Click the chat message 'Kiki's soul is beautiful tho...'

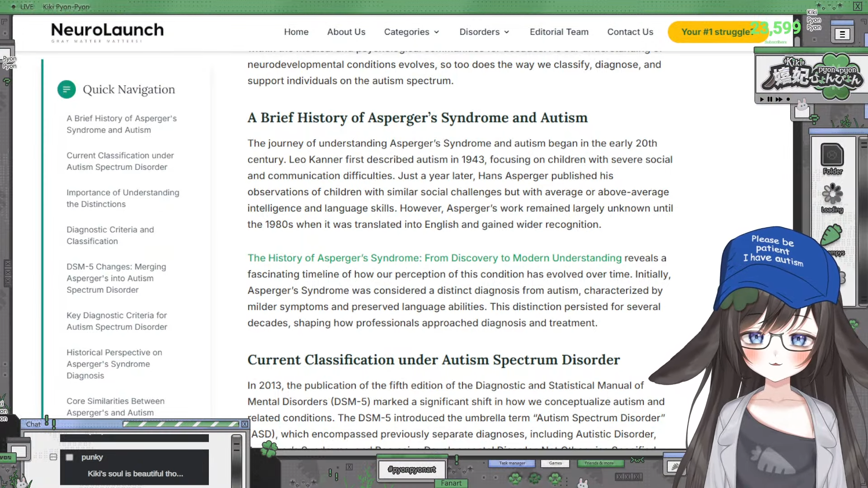tap(135, 474)
